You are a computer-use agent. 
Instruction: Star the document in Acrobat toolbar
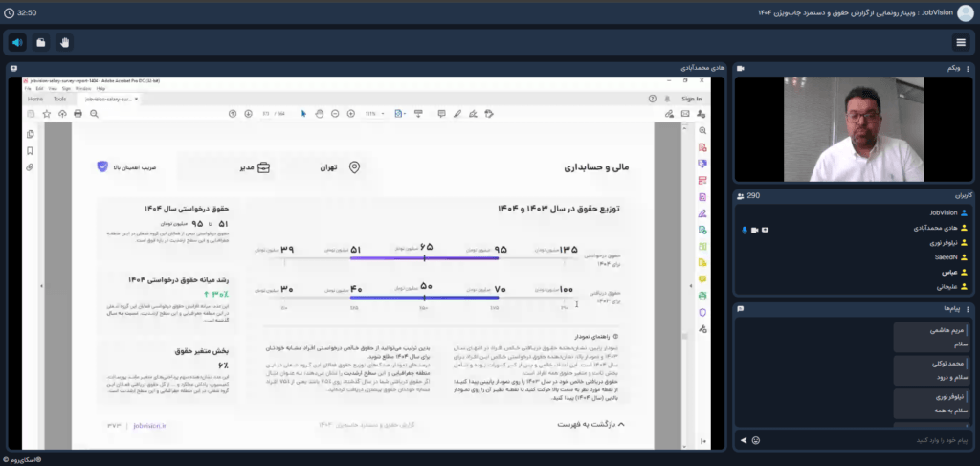(x=46, y=114)
